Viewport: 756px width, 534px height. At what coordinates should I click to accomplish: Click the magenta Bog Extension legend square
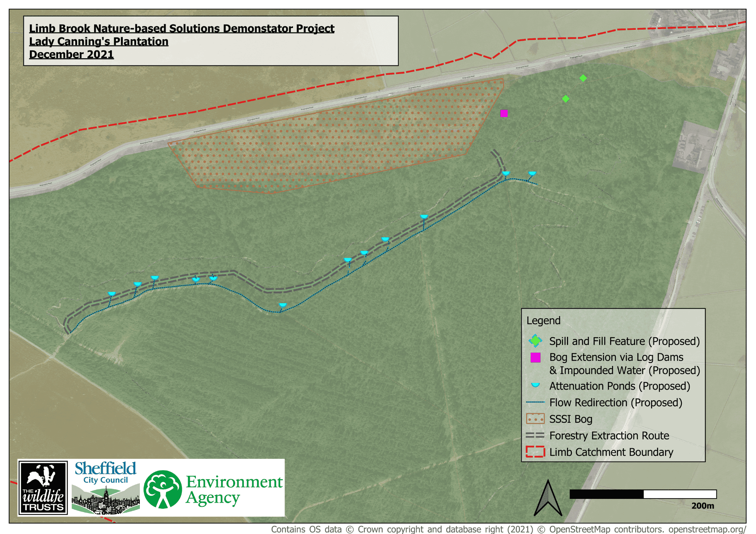535,357
